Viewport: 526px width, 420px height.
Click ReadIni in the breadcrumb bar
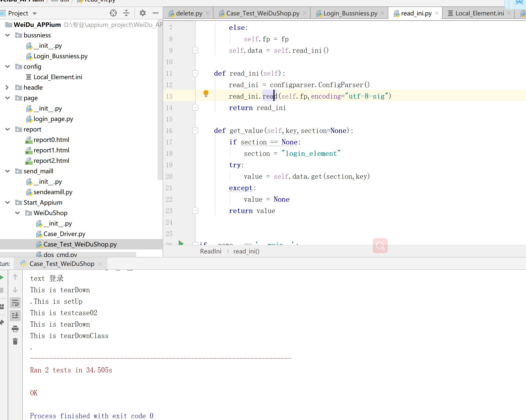click(x=210, y=251)
